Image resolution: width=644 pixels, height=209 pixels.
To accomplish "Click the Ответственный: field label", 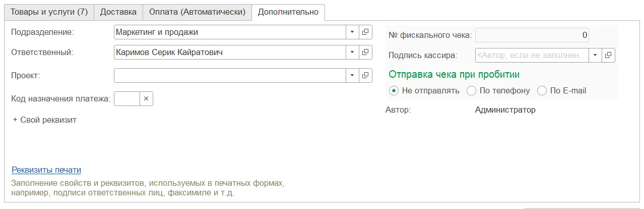I will pyautogui.click(x=42, y=52).
